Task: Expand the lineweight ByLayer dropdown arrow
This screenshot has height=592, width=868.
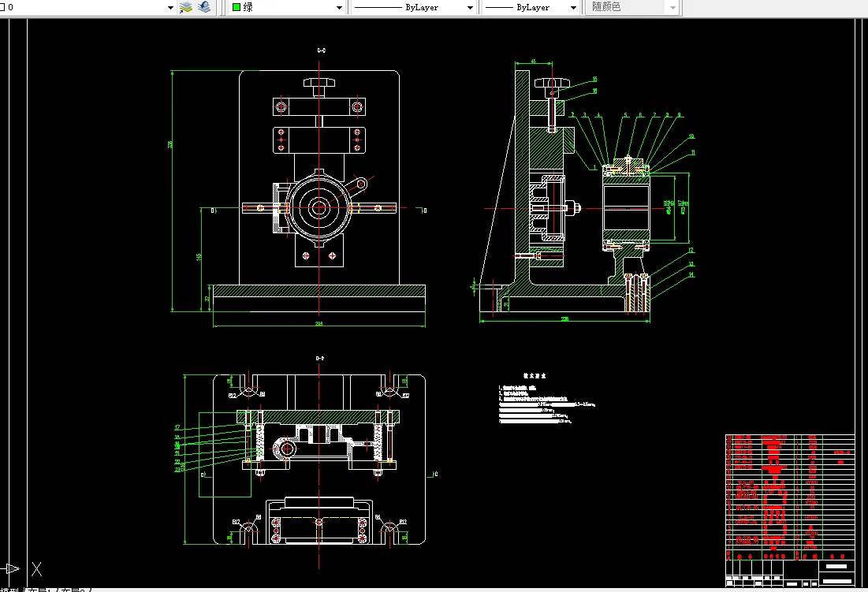Action: [573, 8]
